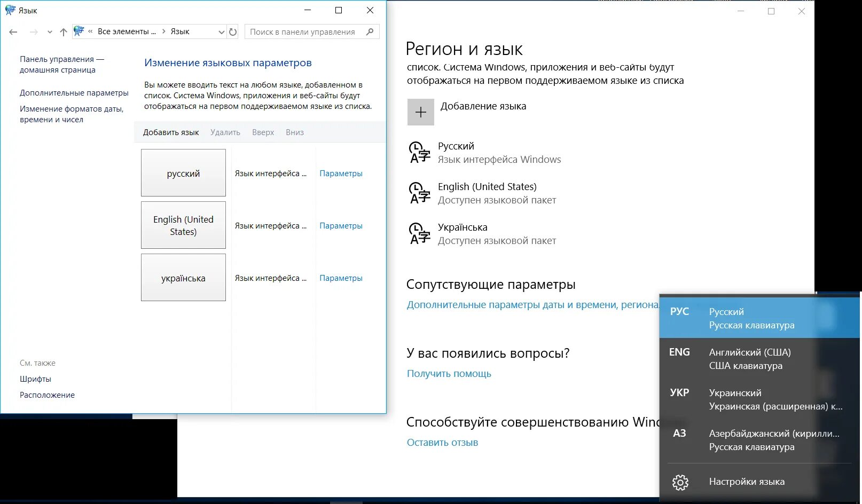The width and height of the screenshot is (862, 504).
Task: Switch input to РУС Русский keyboard
Action: 759,318
